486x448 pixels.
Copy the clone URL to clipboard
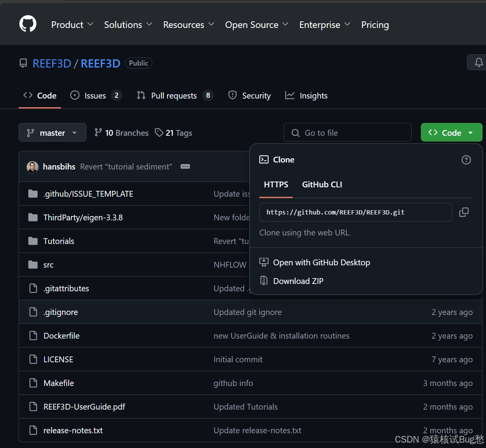464,212
